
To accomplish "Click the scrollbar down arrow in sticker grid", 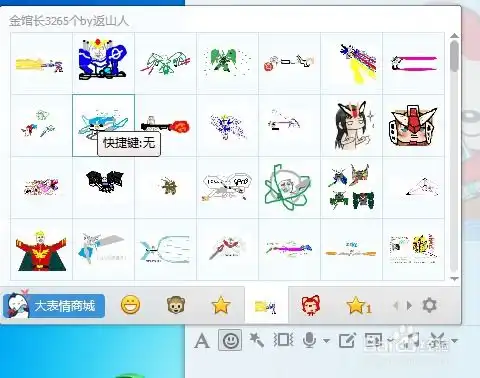I will point(454,278).
